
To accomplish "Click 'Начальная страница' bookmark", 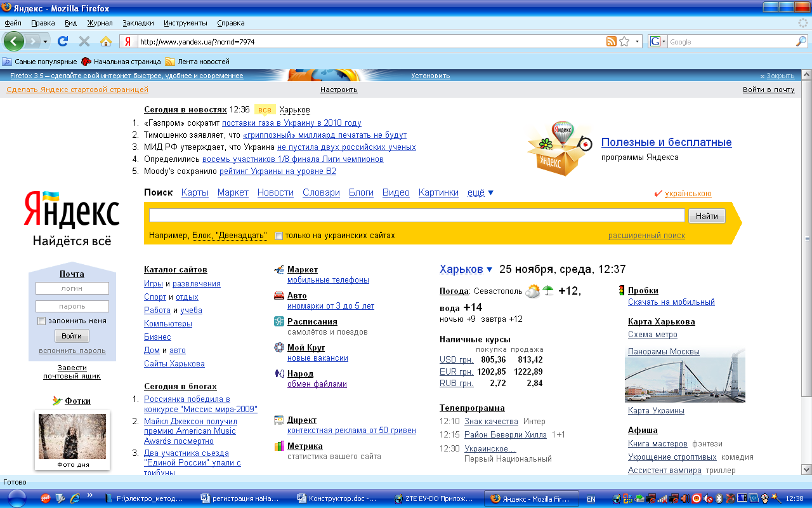I will (x=121, y=62).
